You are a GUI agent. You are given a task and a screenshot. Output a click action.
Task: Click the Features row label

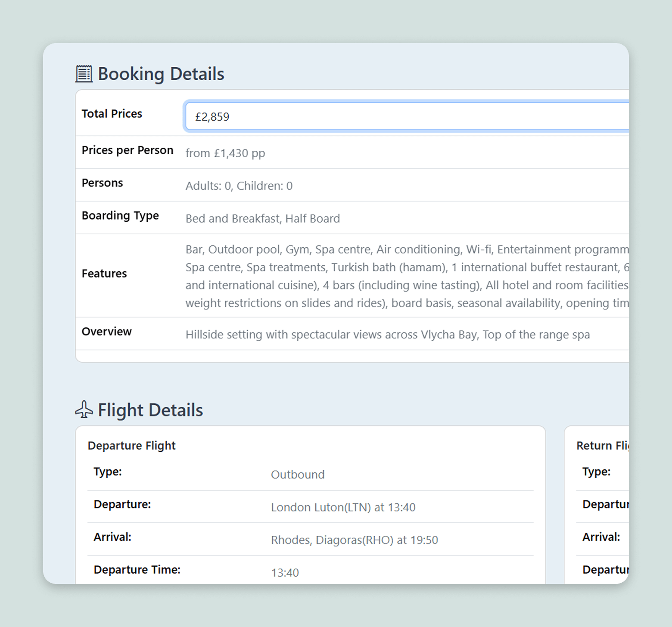tap(104, 274)
